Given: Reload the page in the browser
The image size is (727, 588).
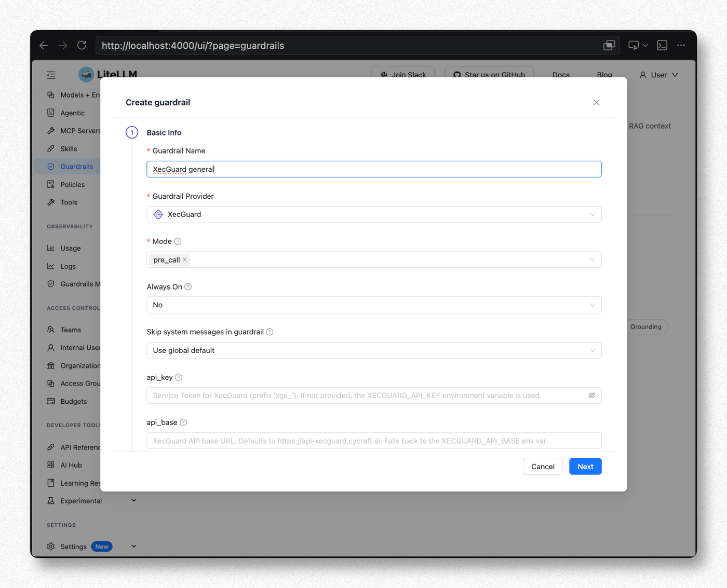Looking at the screenshot, I should tap(82, 46).
